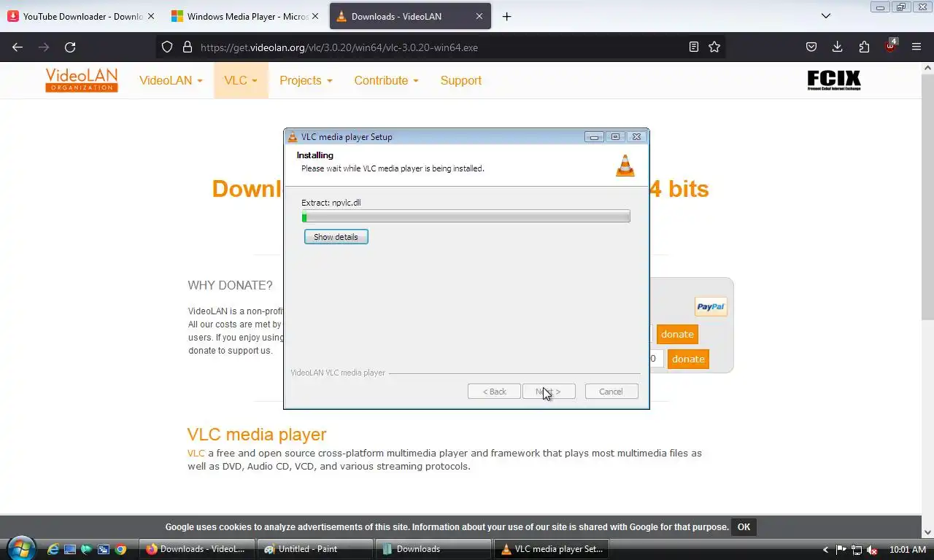Open Downloads folder taskbar button
Screen dimensions: 934x560
[x=435, y=549]
